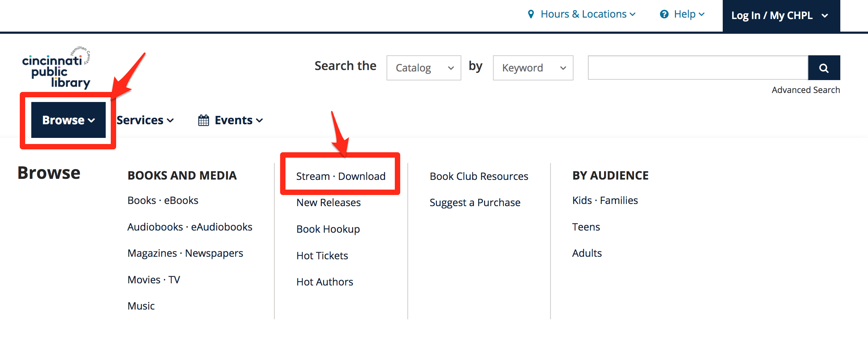Image resolution: width=868 pixels, height=339 pixels.
Task: Open the Services menu
Action: tap(145, 120)
